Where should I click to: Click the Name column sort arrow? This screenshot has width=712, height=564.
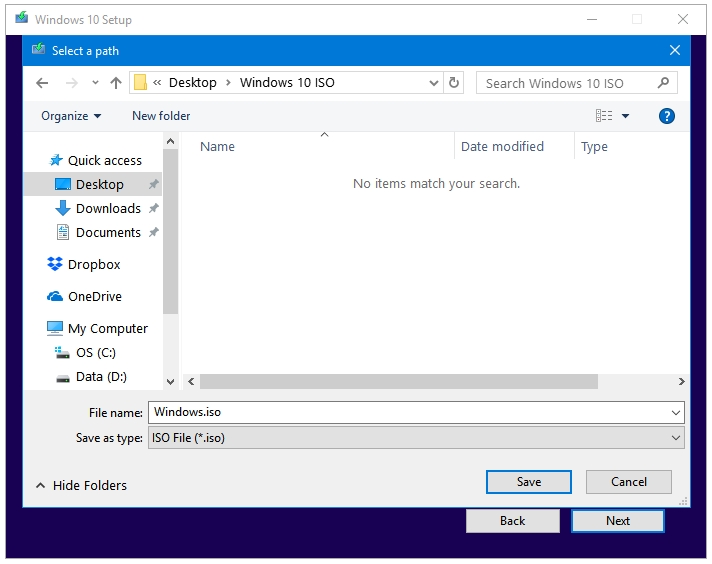pos(324,134)
